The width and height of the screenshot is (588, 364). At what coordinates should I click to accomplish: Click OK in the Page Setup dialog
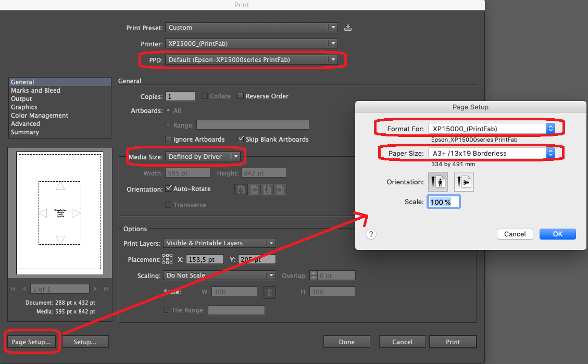[x=557, y=234]
